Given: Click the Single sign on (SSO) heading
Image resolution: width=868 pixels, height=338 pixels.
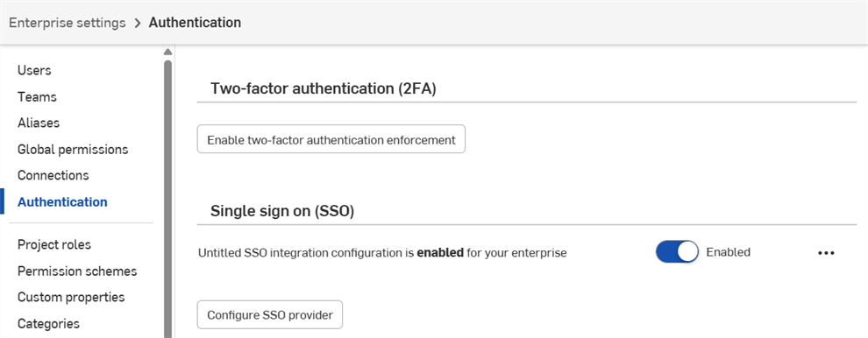Looking at the screenshot, I should (282, 211).
